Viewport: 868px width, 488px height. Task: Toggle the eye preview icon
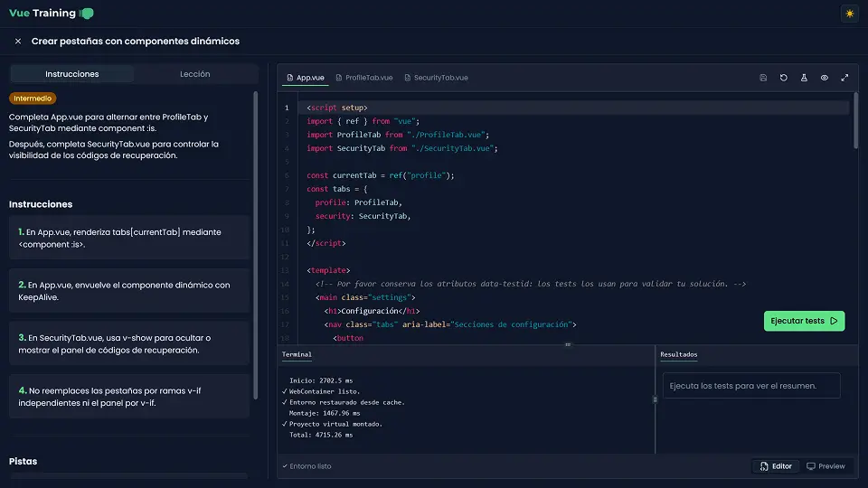pyautogui.click(x=825, y=78)
